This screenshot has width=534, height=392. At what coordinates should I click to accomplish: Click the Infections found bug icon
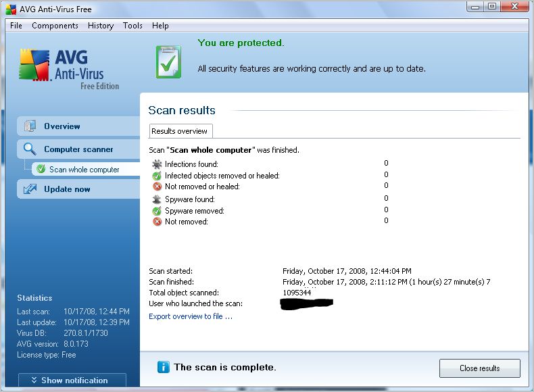(x=157, y=164)
